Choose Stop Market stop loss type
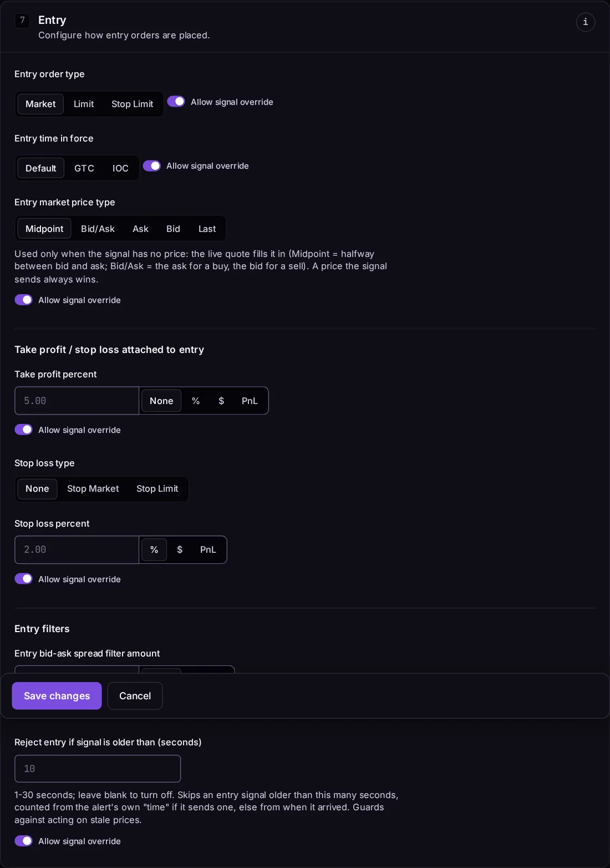The image size is (610, 868). click(x=93, y=489)
